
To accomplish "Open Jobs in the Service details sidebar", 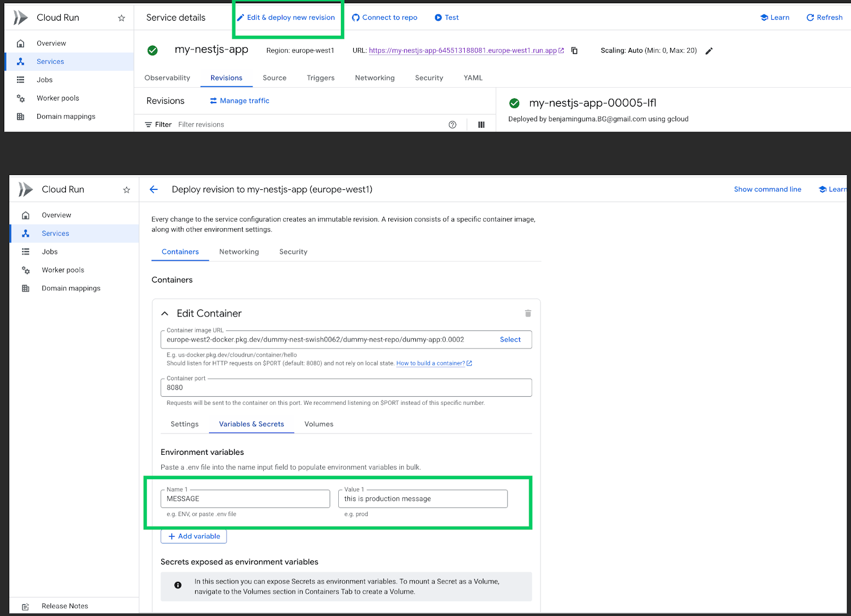I will click(x=45, y=80).
